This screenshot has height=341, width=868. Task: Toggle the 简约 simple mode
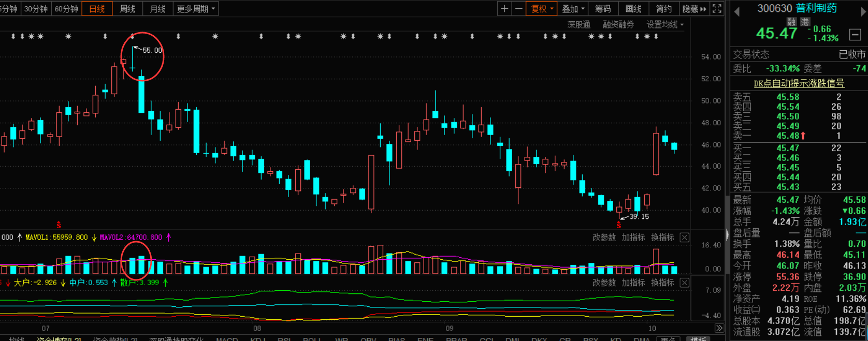click(663, 9)
